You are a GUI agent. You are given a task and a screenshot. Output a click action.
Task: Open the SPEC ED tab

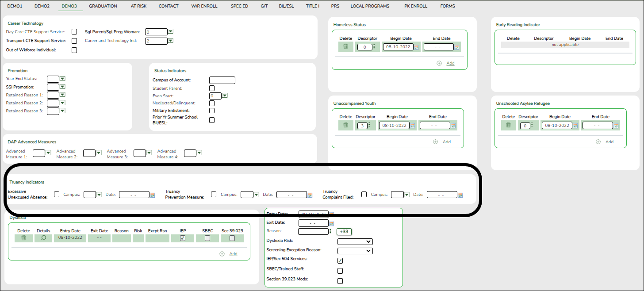point(239,6)
